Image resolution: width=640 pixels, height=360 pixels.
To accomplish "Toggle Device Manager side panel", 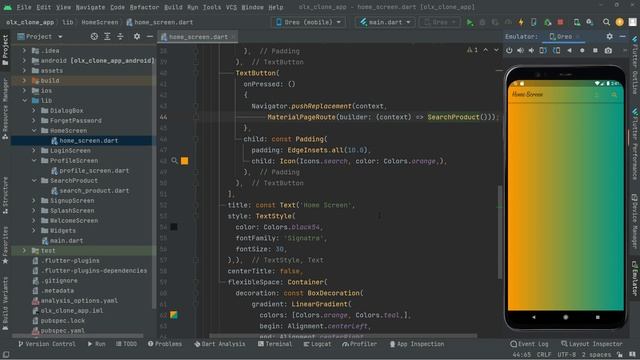I will coord(635,221).
